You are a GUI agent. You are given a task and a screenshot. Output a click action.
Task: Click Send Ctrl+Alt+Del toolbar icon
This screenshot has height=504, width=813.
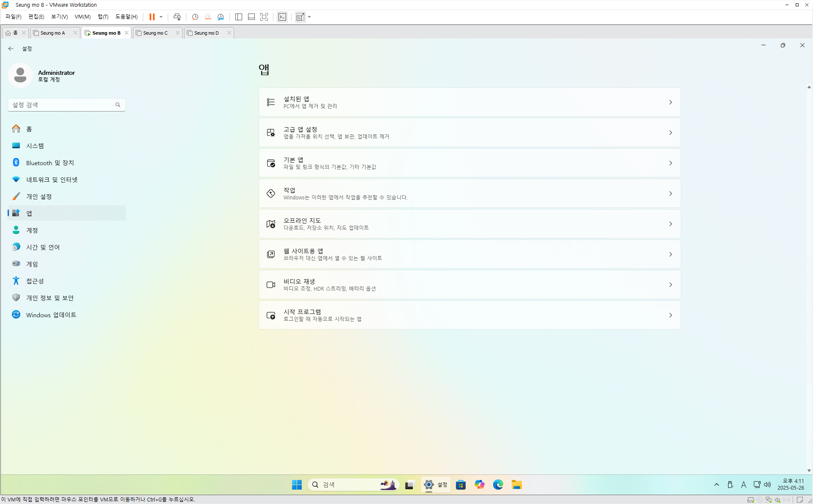point(177,17)
